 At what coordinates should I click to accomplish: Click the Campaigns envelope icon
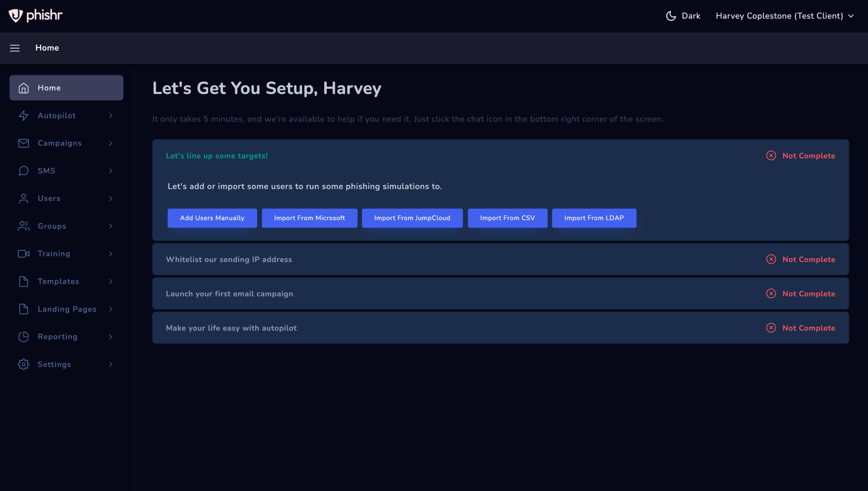(x=23, y=143)
